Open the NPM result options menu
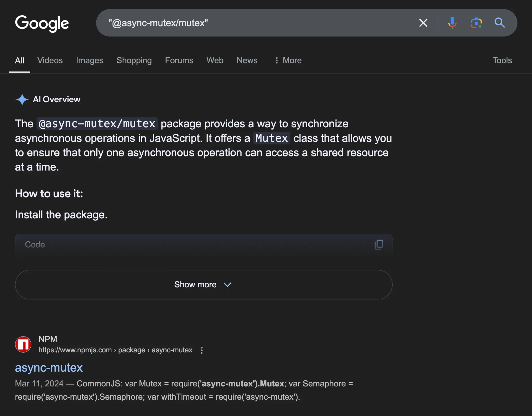532x416 pixels. click(x=202, y=350)
